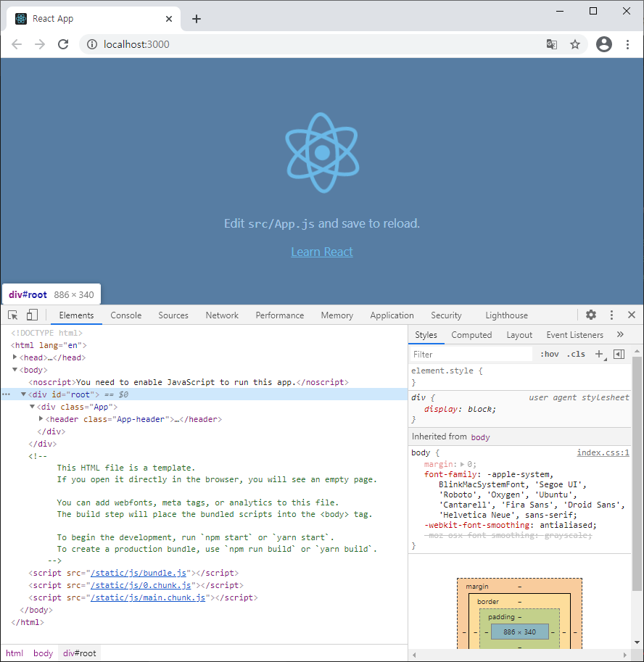The width and height of the screenshot is (644, 662).
Task: Switch to the Console tab
Action: [126, 315]
